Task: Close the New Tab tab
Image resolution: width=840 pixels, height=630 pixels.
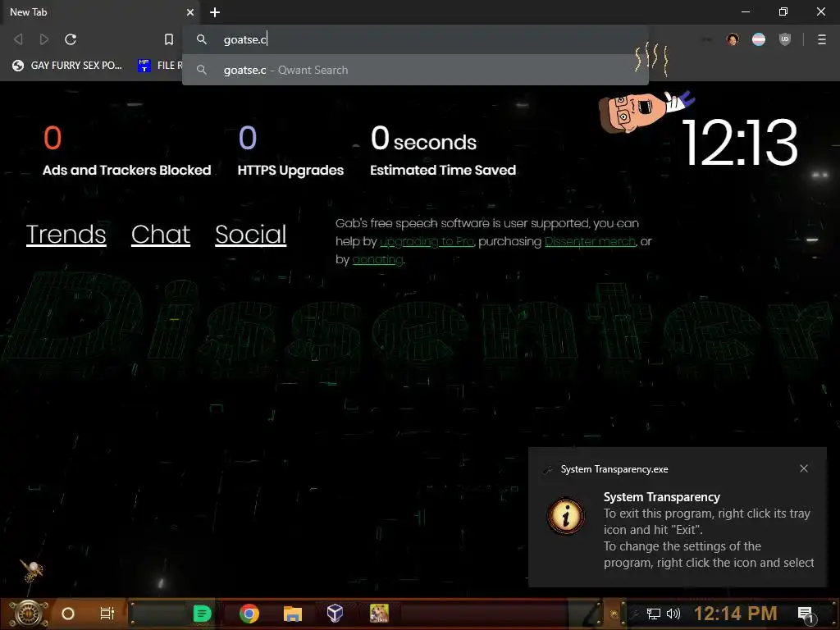Action: click(190, 12)
